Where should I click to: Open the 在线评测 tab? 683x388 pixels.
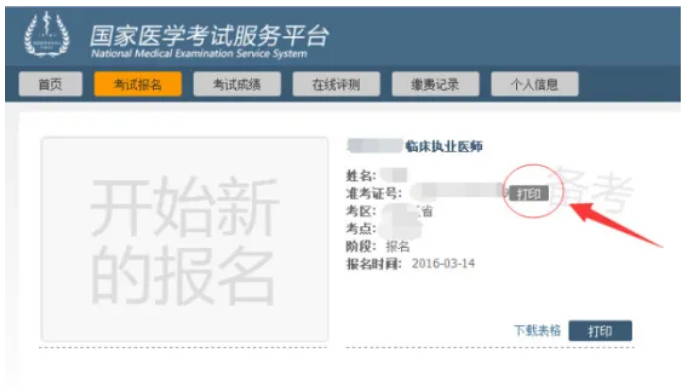point(336,84)
